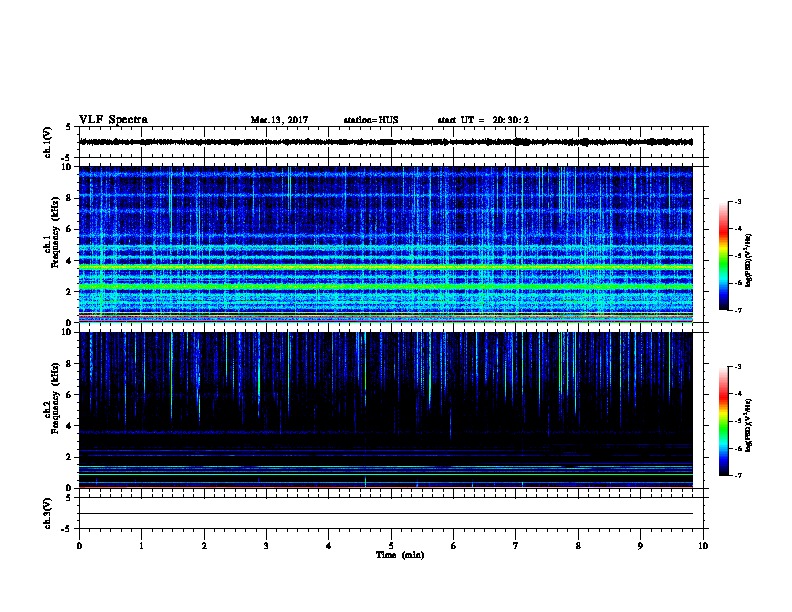Pick the ch.1 spectrogram color scale bar
Screen dimensions: 792x612
pyautogui.click(x=723, y=256)
